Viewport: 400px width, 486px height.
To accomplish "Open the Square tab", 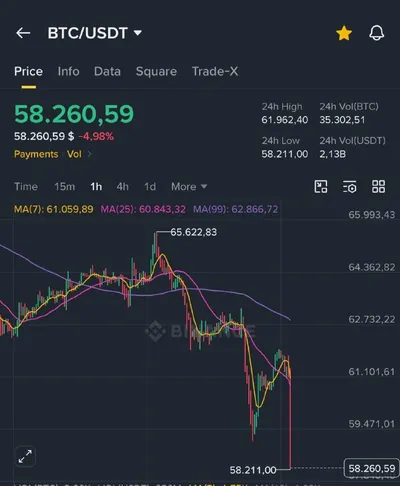I will coord(156,71).
